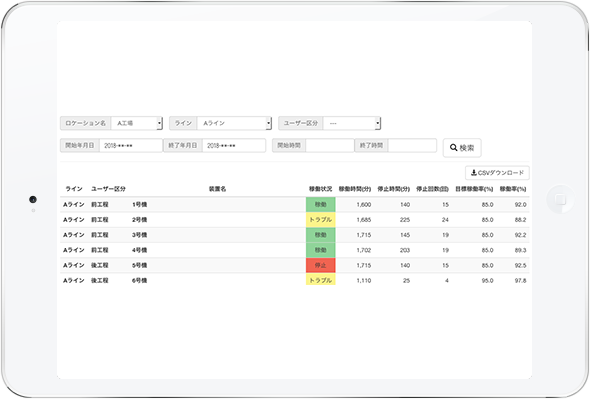Click the 終了年月日 date field
This screenshot has width=590, height=399.
click(x=234, y=145)
